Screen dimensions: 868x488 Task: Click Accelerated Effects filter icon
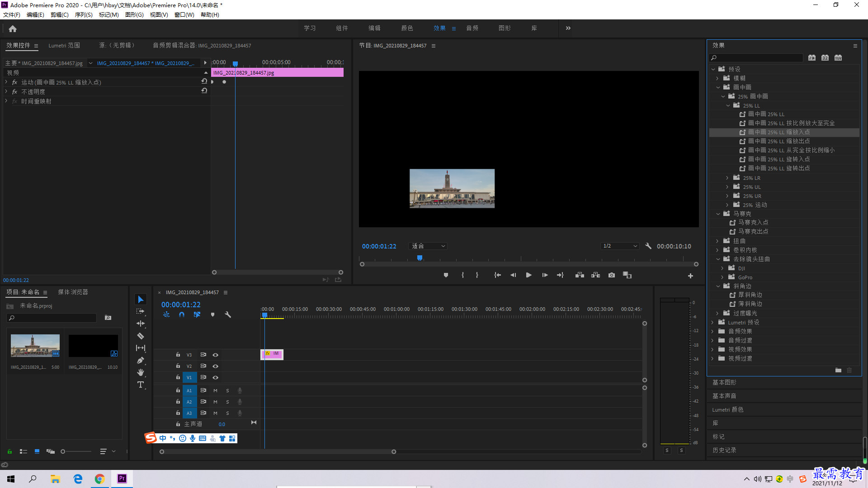(x=812, y=57)
